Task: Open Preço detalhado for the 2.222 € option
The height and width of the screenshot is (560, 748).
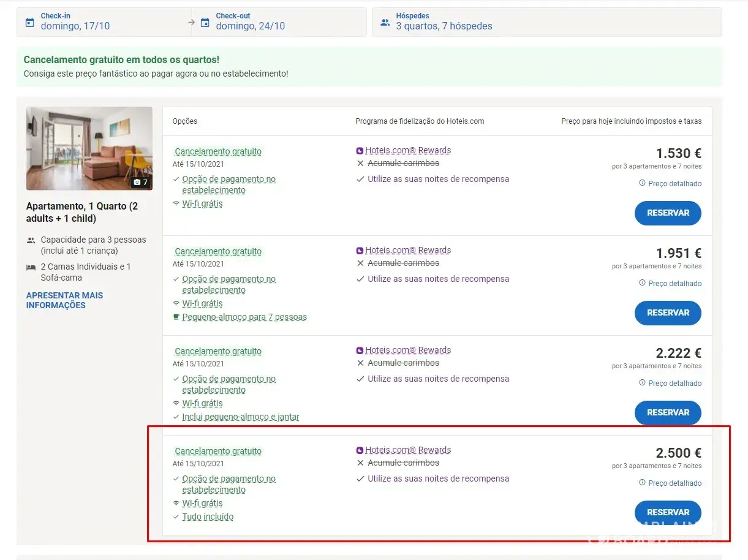Action: (674, 384)
